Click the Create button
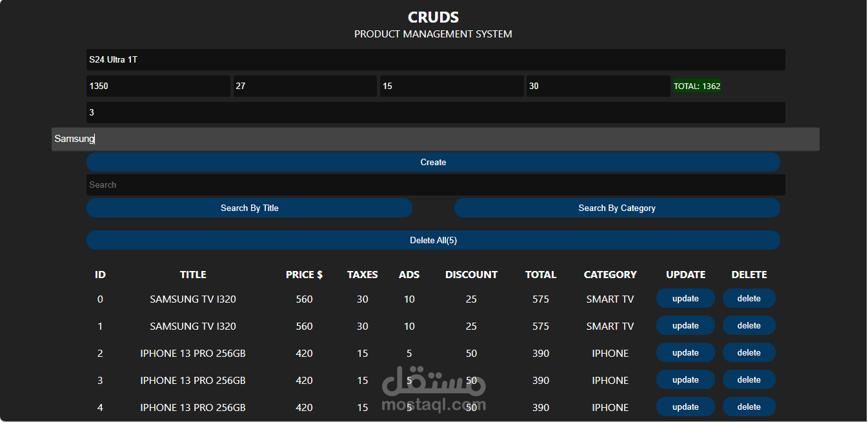 [433, 162]
